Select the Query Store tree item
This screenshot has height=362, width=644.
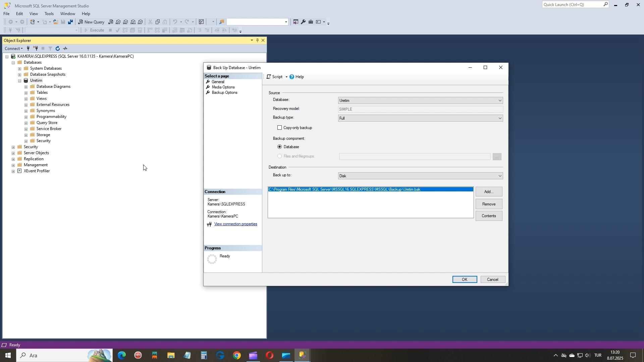(47, 123)
